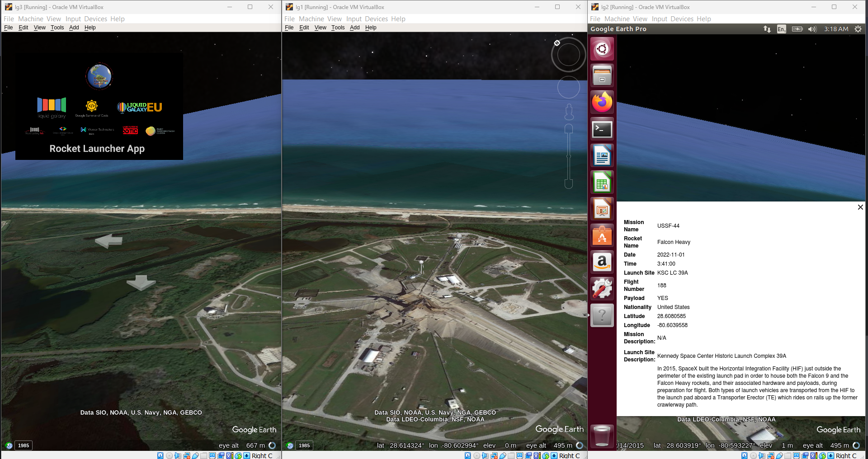The height and width of the screenshot is (459, 868).
Task: Open VirtualBox Devices menu in lg3 window
Action: coord(95,19)
